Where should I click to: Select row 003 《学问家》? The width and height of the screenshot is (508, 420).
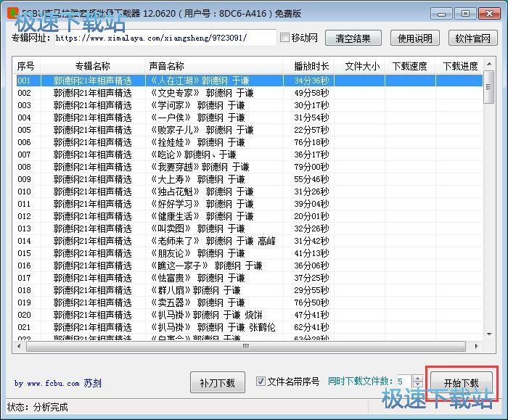click(x=248, y=105)
